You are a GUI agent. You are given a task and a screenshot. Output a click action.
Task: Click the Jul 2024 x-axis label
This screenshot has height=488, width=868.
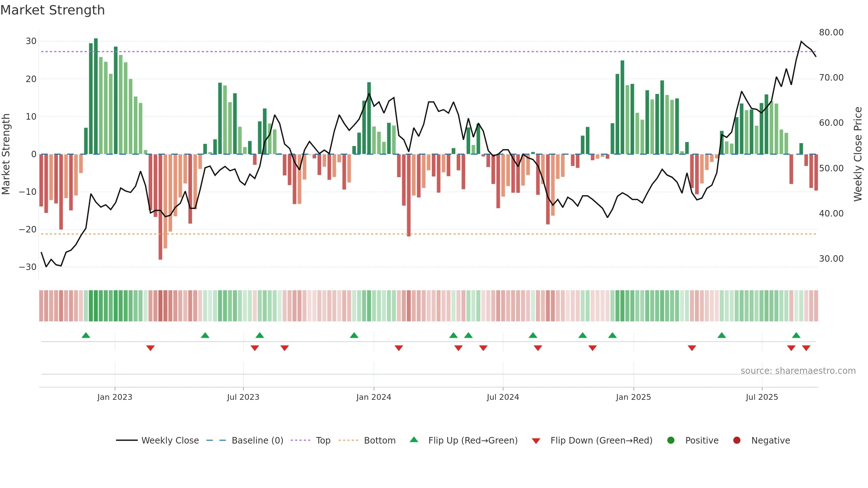click(x=503, y=397)
